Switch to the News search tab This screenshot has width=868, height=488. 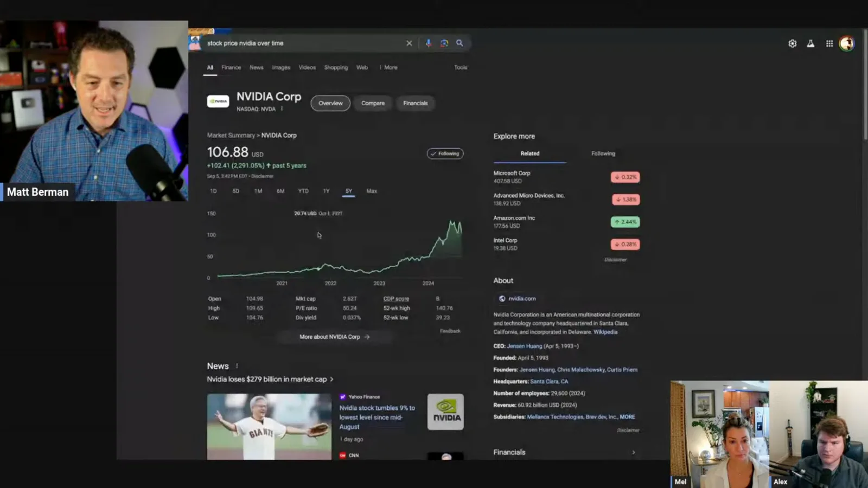coord(257,68)
